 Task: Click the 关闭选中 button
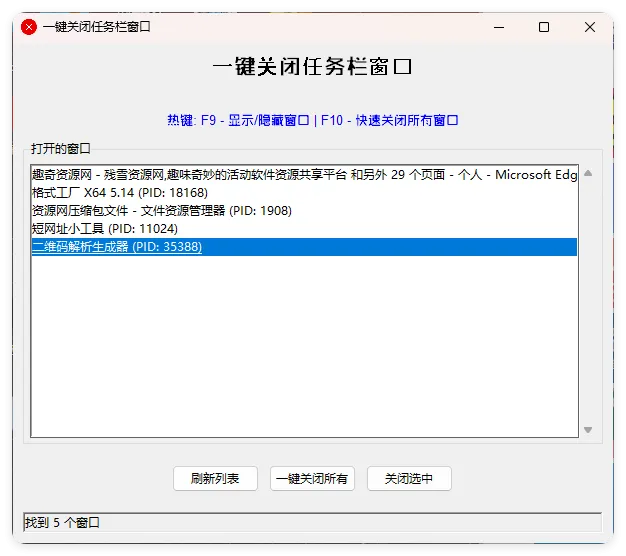tap(409, 479)
